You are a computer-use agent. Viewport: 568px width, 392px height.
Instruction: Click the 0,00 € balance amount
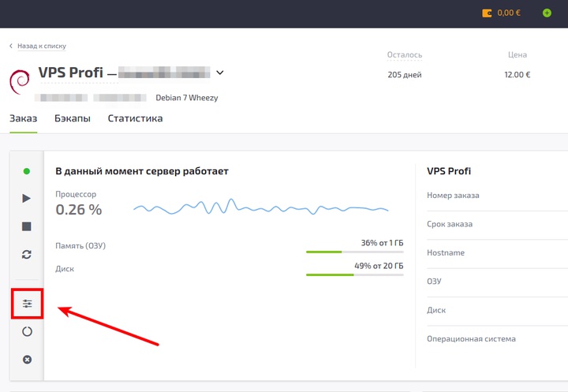(x=509, y=13)
